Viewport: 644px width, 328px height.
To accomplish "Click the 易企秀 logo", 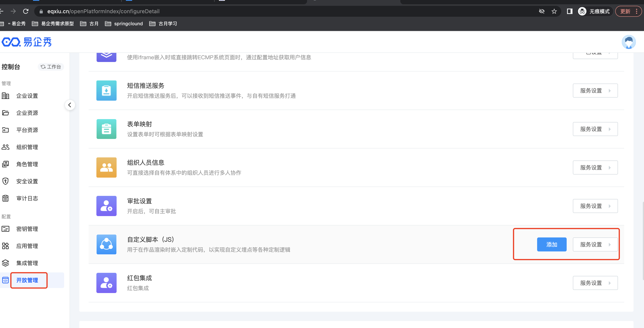I will [x=27, y=42].
